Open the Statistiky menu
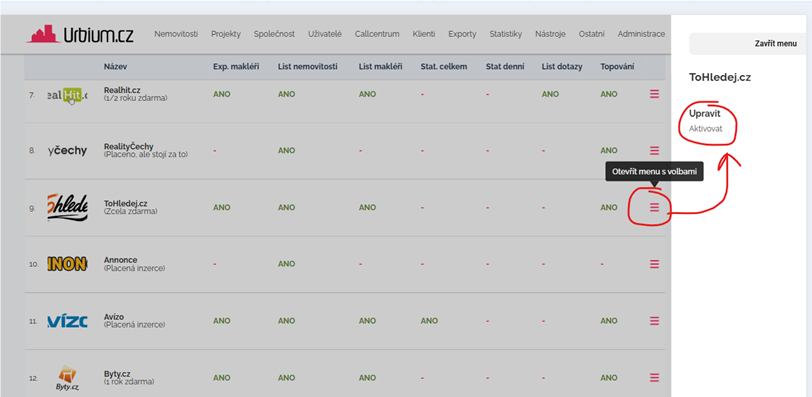Screen dimensions: 812x397 click(x=505, y=34)
